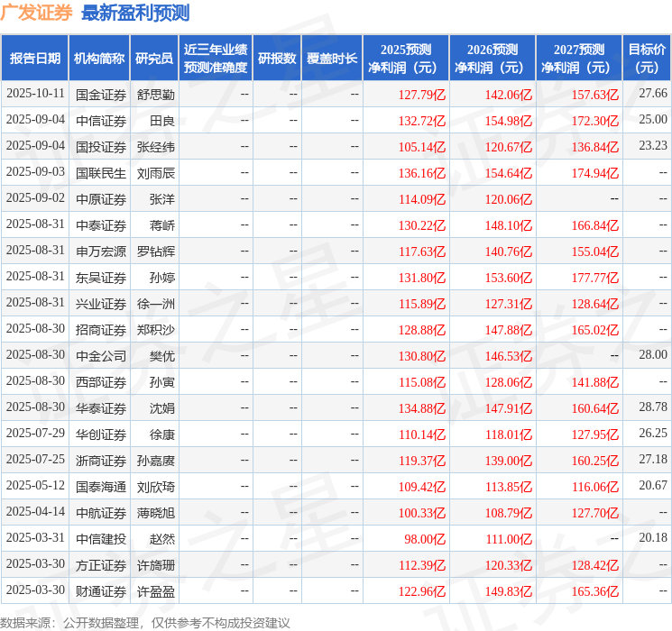Click the value 98.00亿
The width and height of the screenshot is (672, 631).
425,539
